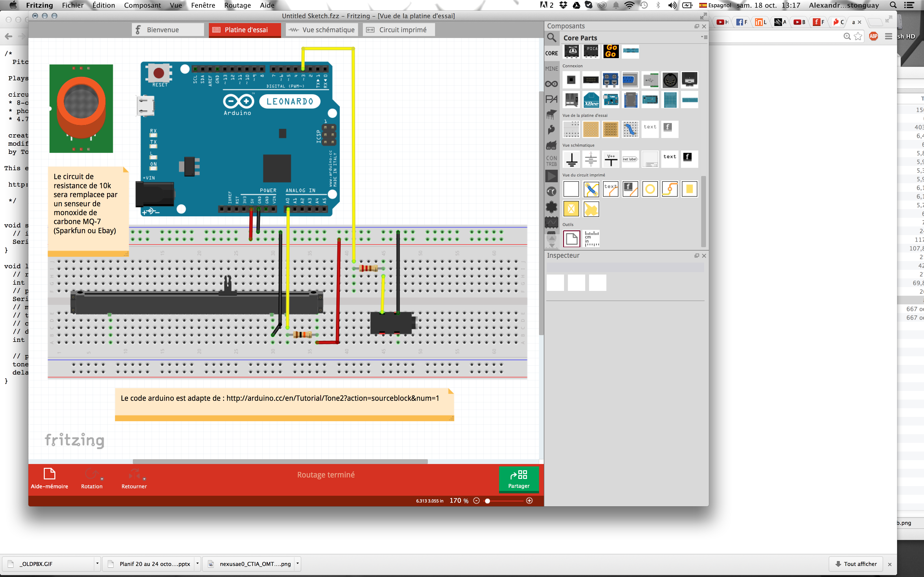Choose the ruler tool under Outils
The height and width of the screenshot is (577, 924).
tap(591, 239)
